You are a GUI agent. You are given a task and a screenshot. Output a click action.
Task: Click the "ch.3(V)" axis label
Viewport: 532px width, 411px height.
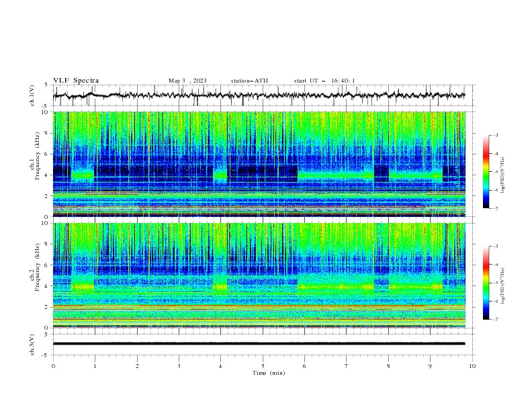click(x=32, y=345)
